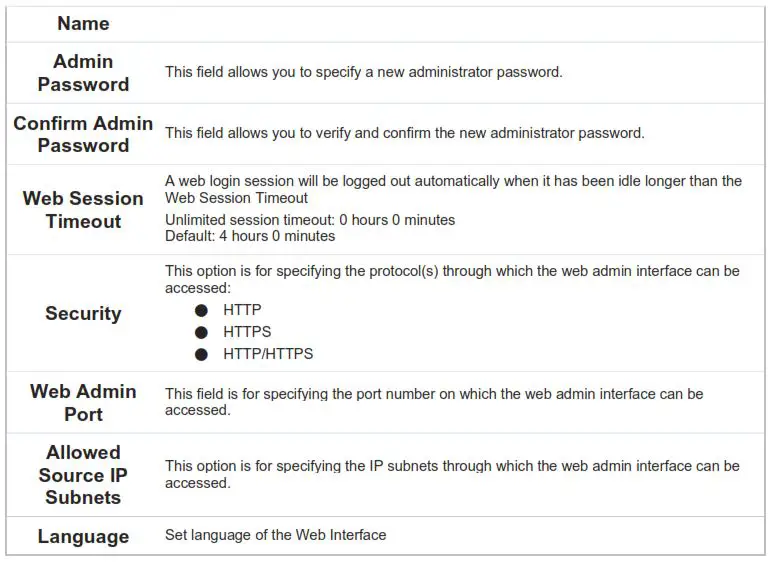Screen dimensions: 771x563
Task: Click the "Unlimited session timeout" line
Action: (310, 220)
